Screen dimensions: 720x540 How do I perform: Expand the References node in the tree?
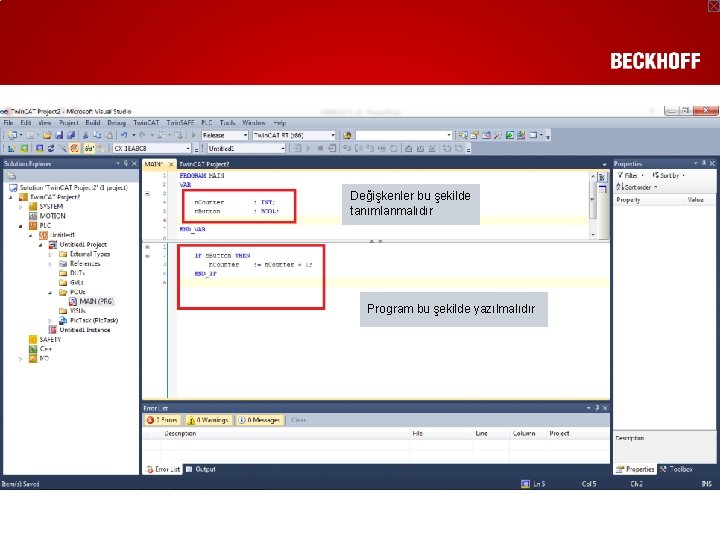pos(50,264)
